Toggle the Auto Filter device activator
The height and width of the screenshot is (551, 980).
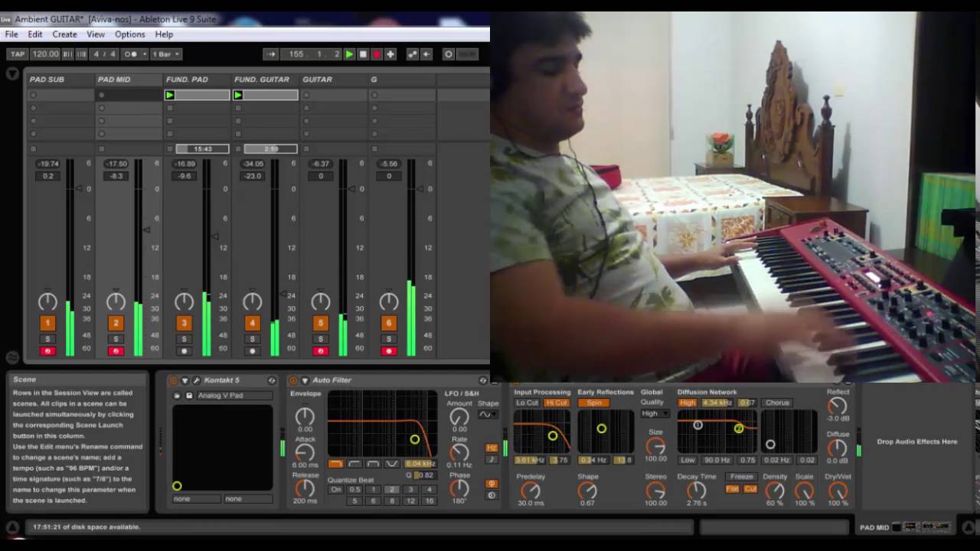[293, 380]
